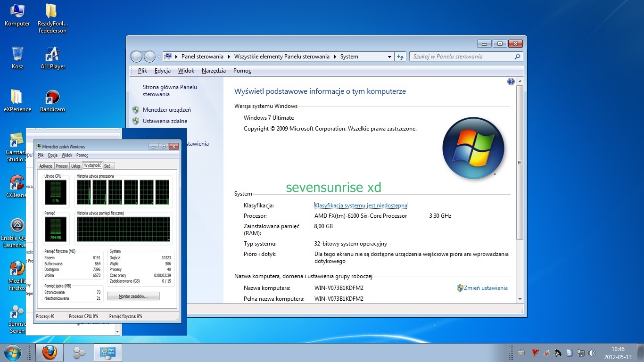The width and height of the screenshot is (644, 362).
Task: Click the Forward arrow in Control Panel
Action: tap(149, 57)
